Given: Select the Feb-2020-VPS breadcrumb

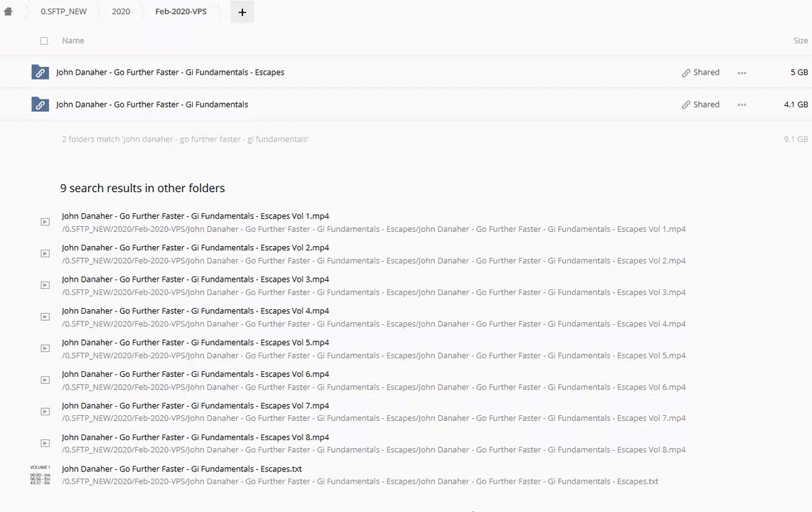Looking at the screenshot, I should pos(181,12).
